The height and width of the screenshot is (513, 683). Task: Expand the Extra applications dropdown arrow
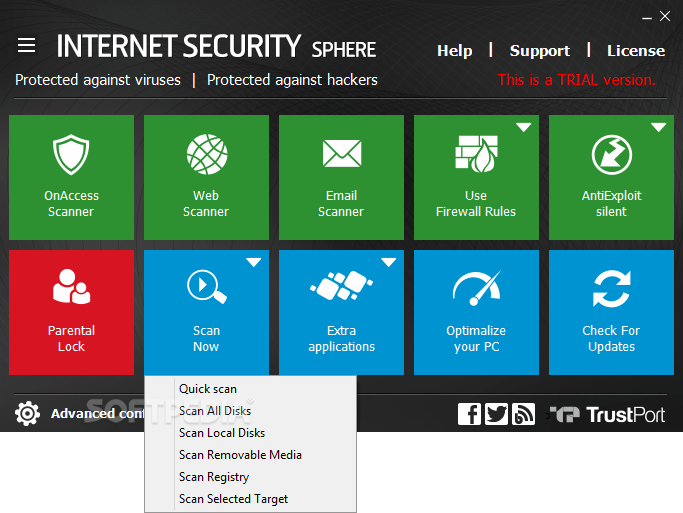point(389,262)
